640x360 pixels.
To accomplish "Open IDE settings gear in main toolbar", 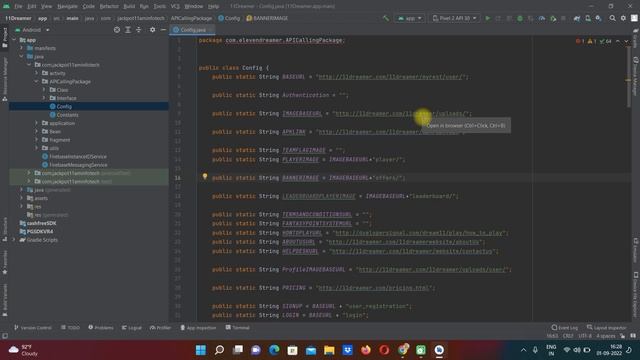I will [623, 18].
